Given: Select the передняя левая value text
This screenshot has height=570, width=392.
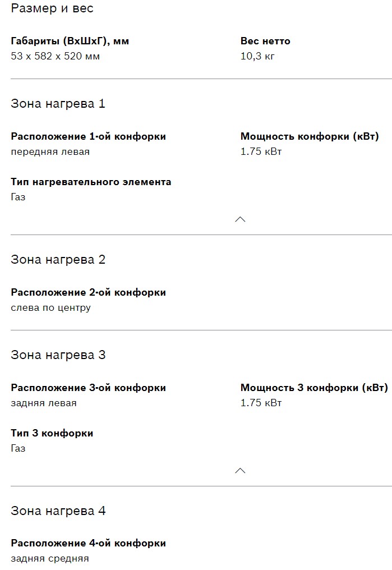Looking at the screenshot, I should point(50,151).
